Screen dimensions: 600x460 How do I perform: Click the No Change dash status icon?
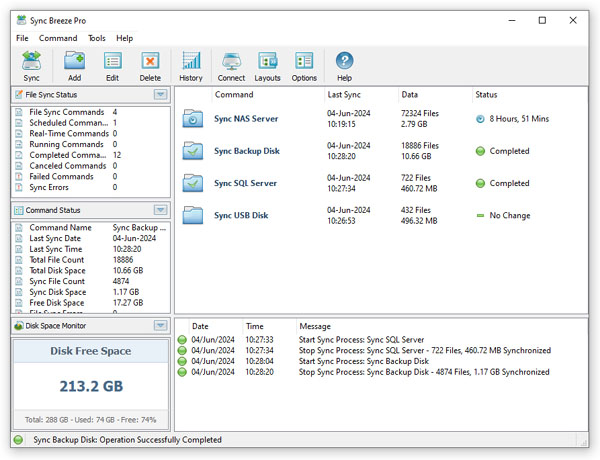click(480, 215)
